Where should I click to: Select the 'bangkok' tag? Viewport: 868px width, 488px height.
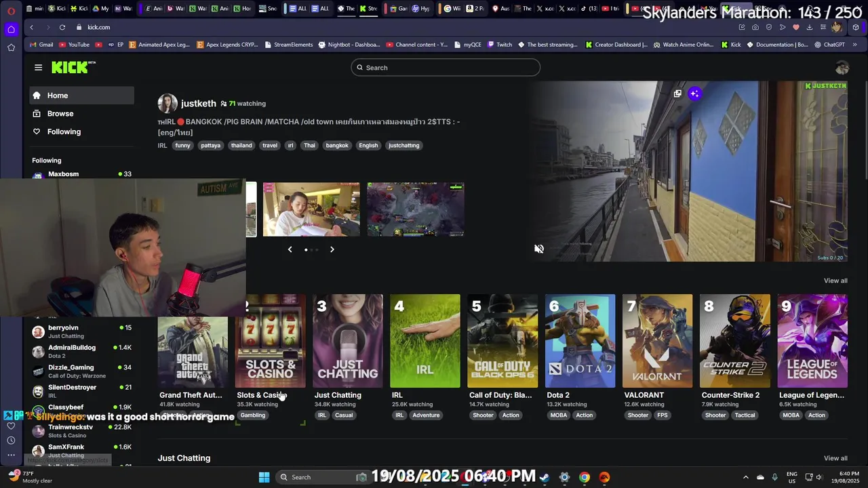click(337, 145)
